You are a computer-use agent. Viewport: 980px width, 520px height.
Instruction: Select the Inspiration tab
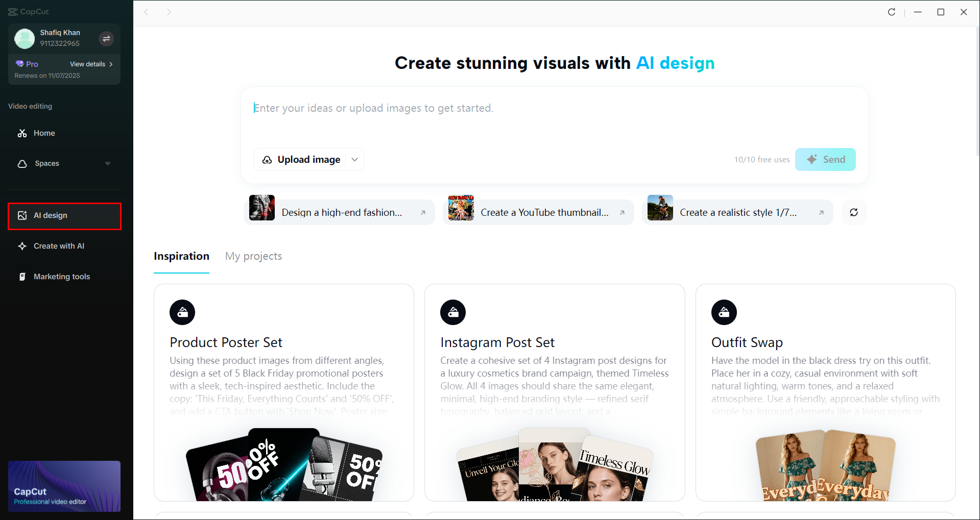pos(181,256)
